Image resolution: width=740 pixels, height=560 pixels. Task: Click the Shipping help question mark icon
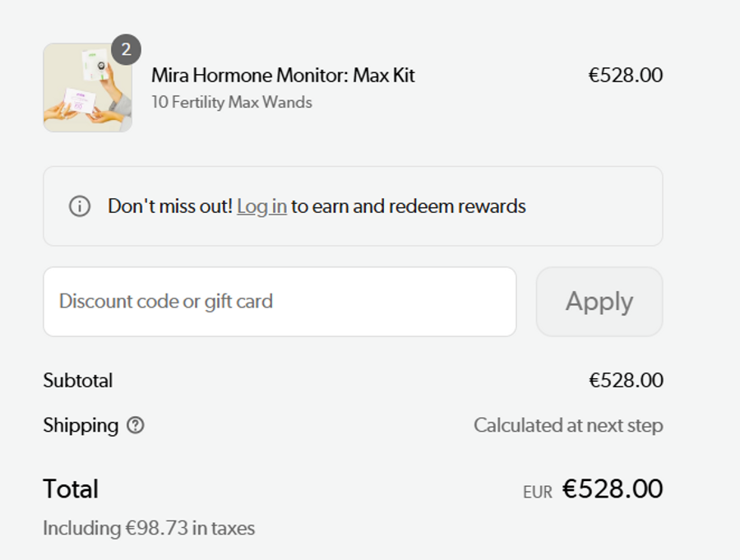click(x=136, y=425)
